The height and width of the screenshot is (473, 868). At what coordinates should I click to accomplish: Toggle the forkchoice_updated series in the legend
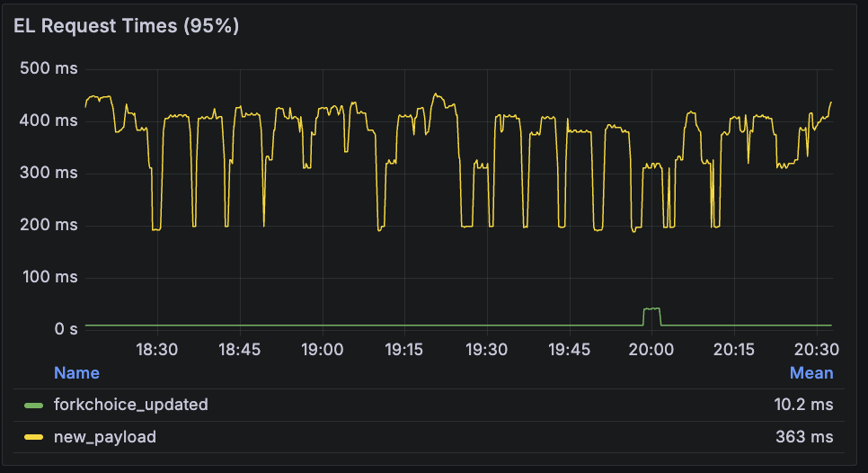pos(130,405)
